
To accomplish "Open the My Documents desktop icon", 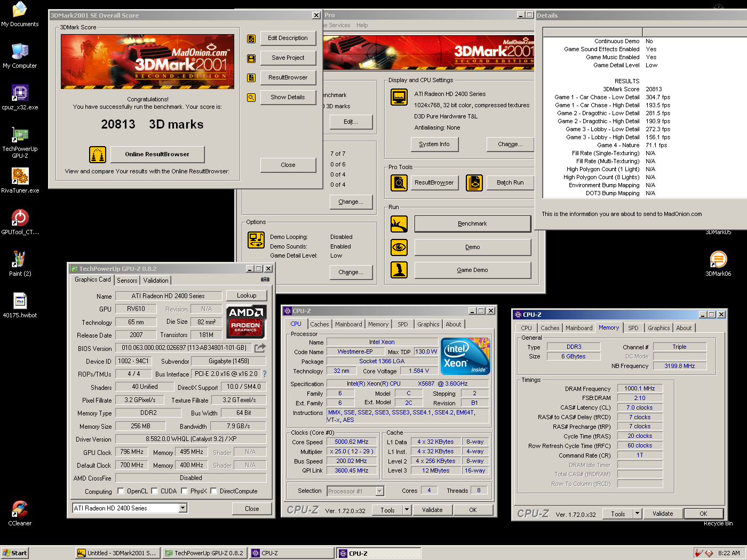I will (x=20, y=14).
